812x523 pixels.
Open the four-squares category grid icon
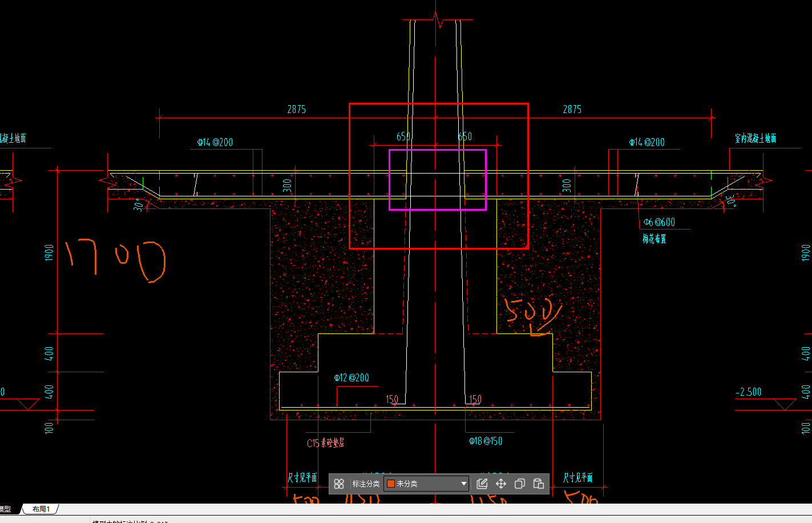(x=339, y=484)
